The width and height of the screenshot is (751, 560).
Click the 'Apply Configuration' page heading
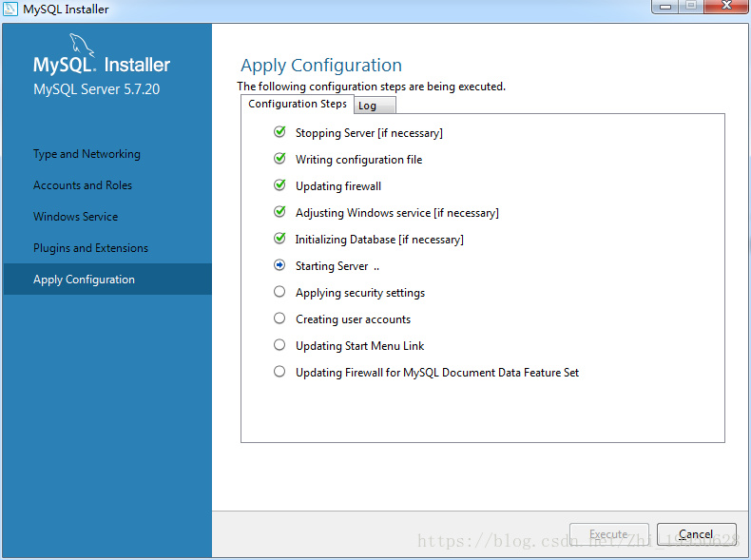click(321, 66)
